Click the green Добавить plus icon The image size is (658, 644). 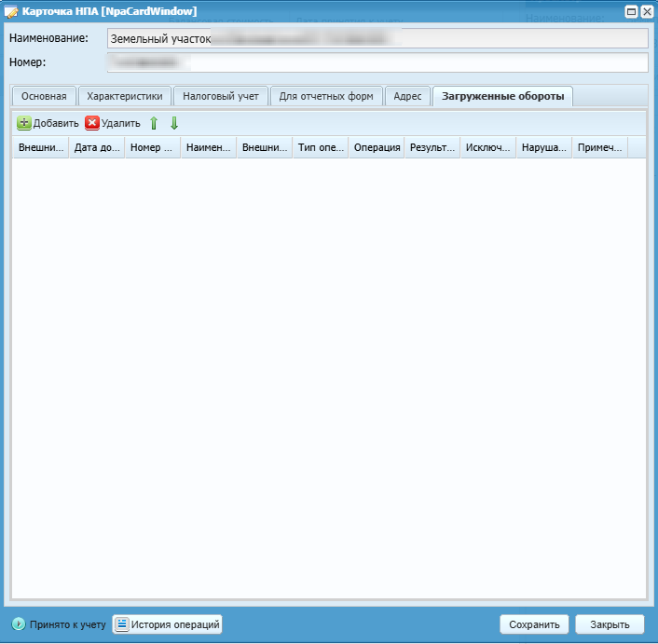click(24, 123)
